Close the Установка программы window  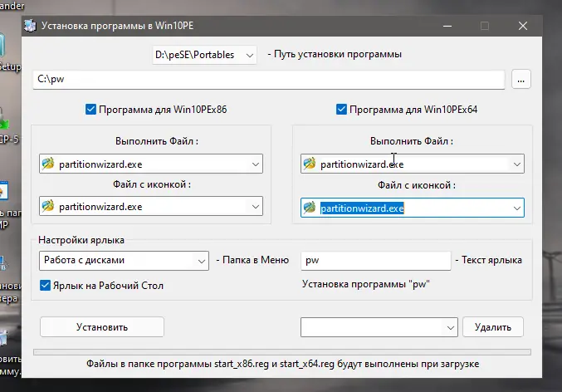[x=523, y=26]
